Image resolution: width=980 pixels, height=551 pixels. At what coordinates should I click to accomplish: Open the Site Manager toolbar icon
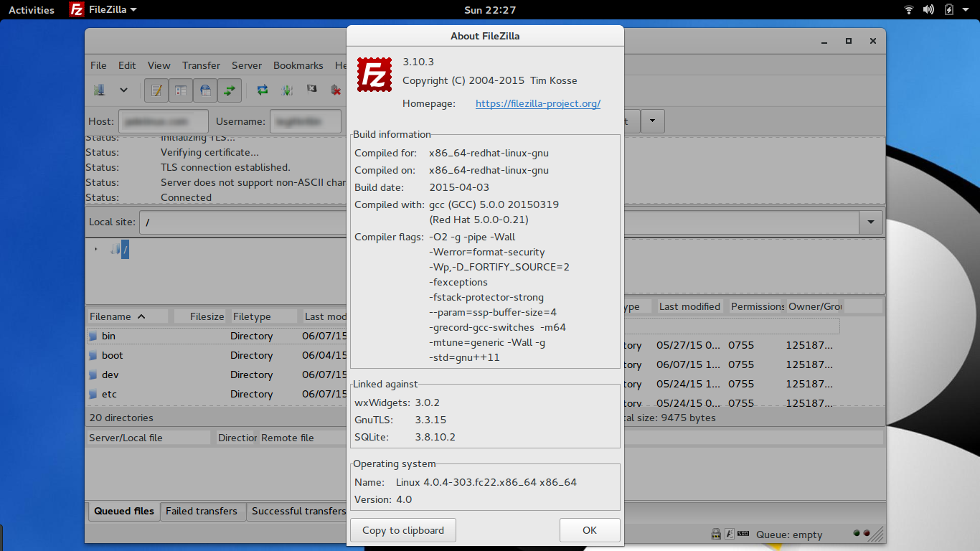click(100, 90)
